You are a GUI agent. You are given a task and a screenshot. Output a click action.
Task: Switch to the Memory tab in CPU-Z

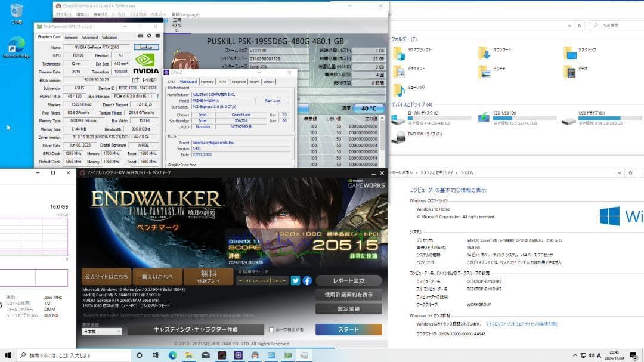(x=207, y=81)
